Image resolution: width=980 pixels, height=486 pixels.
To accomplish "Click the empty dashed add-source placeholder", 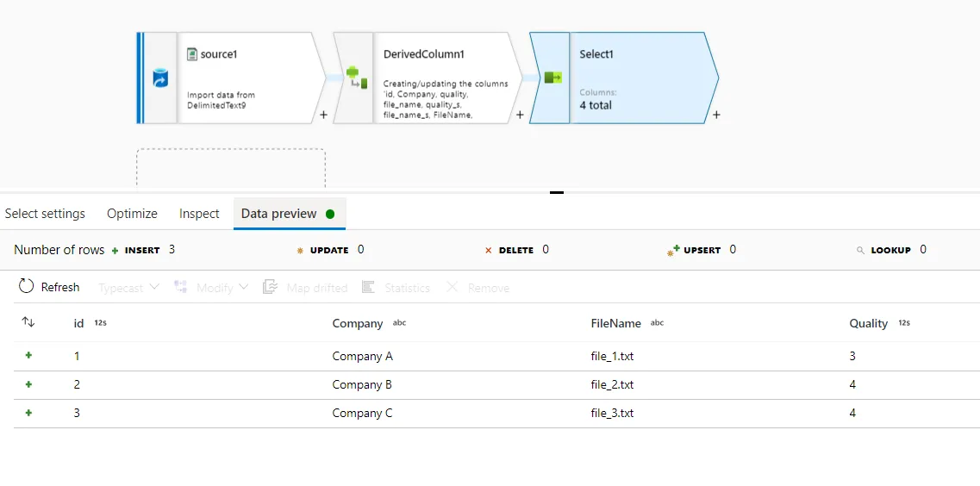I will [231, 168].
